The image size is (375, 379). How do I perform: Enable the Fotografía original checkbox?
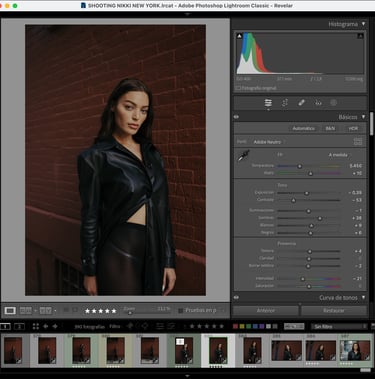coord(238,88)
